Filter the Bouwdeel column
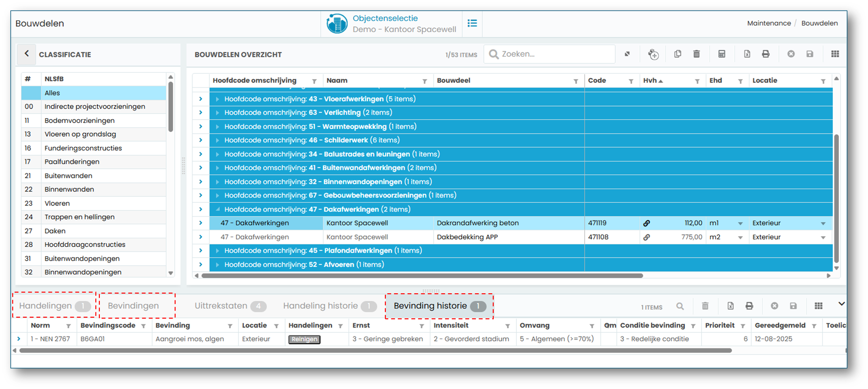 click(576, 81)
